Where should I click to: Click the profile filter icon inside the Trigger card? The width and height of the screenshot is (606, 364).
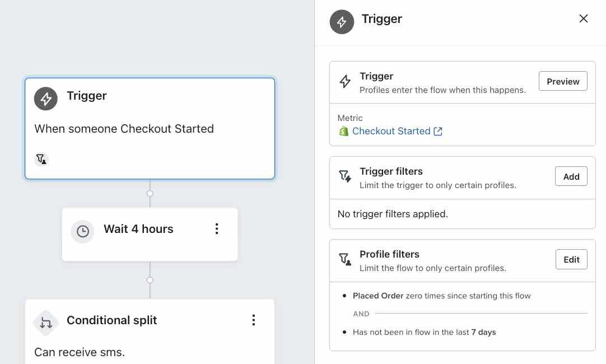pos(41,159)
